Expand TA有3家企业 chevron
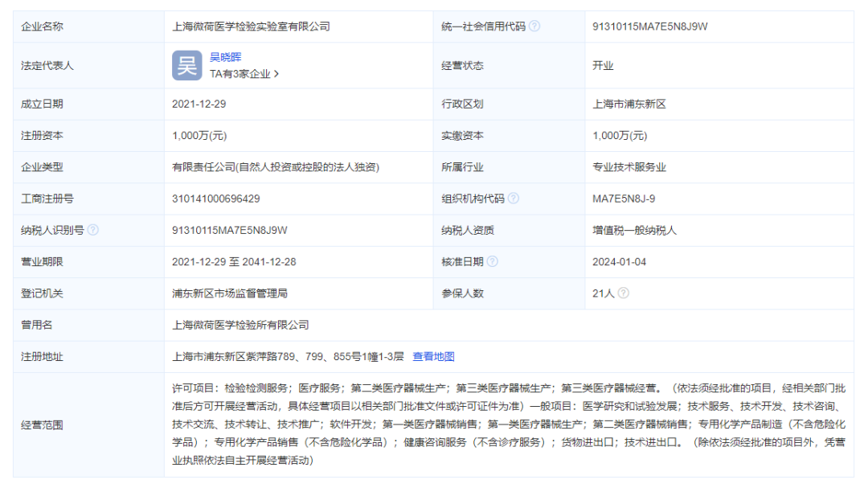Image resolution: width=868 pixels, height=488 pixels. pos(276,74)
